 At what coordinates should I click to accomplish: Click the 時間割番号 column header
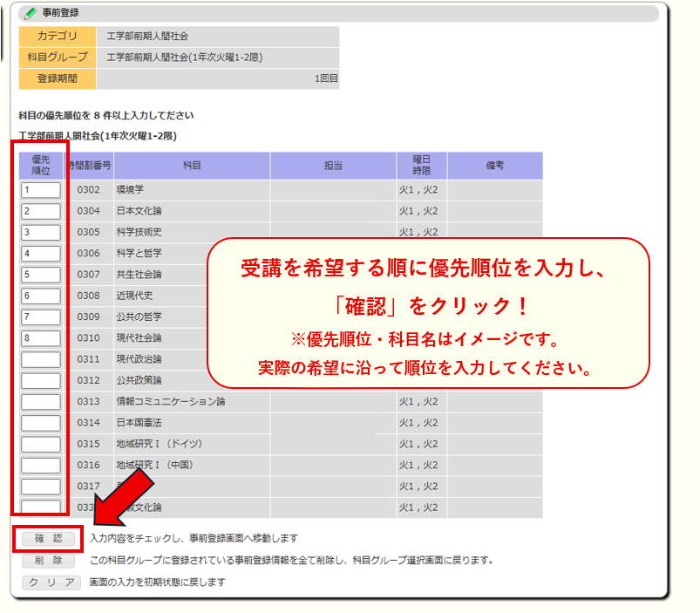[88, 166]
